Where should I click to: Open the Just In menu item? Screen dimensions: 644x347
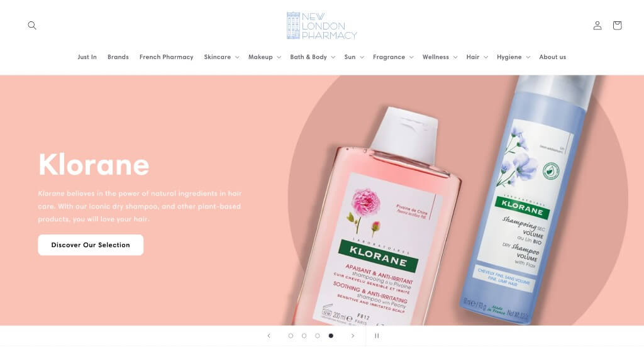[x=87, y=57]
